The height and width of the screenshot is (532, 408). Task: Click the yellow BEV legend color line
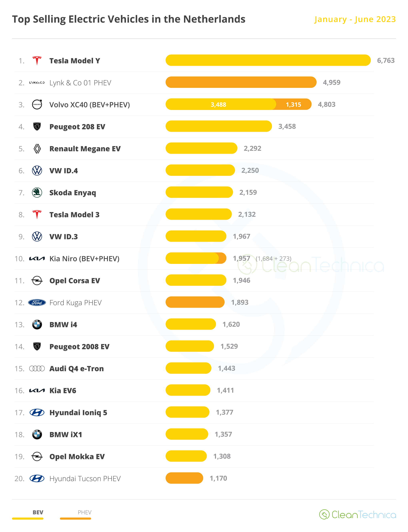[x=28, y=519]
